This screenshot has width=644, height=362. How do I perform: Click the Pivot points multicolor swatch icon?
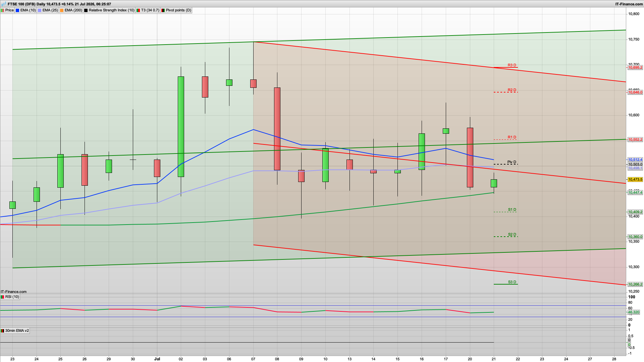[163, 10]
